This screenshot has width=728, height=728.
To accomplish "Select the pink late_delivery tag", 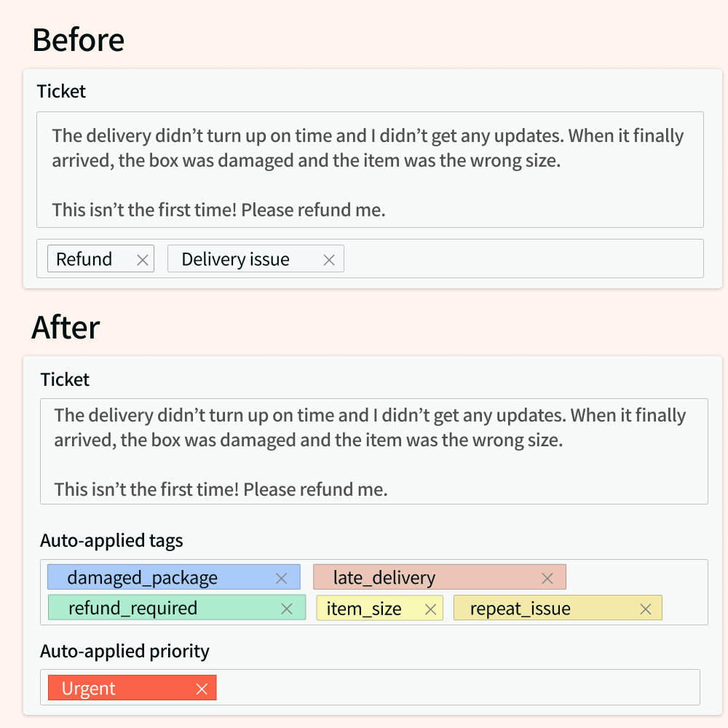I will (440, 577).
